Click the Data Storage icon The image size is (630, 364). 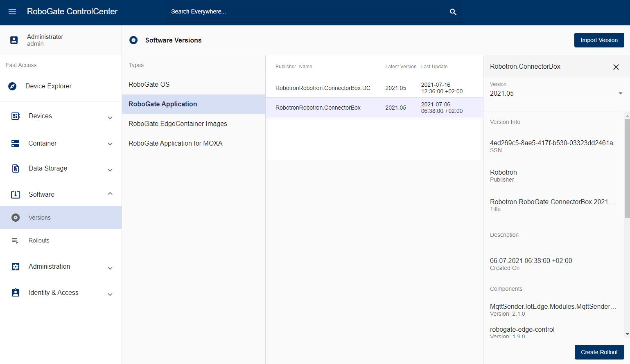(16, 169)
